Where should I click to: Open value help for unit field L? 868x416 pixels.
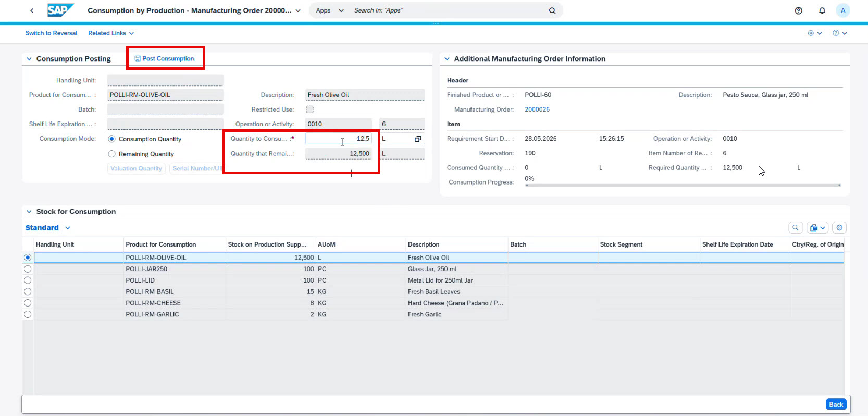[x=418, y=139]
